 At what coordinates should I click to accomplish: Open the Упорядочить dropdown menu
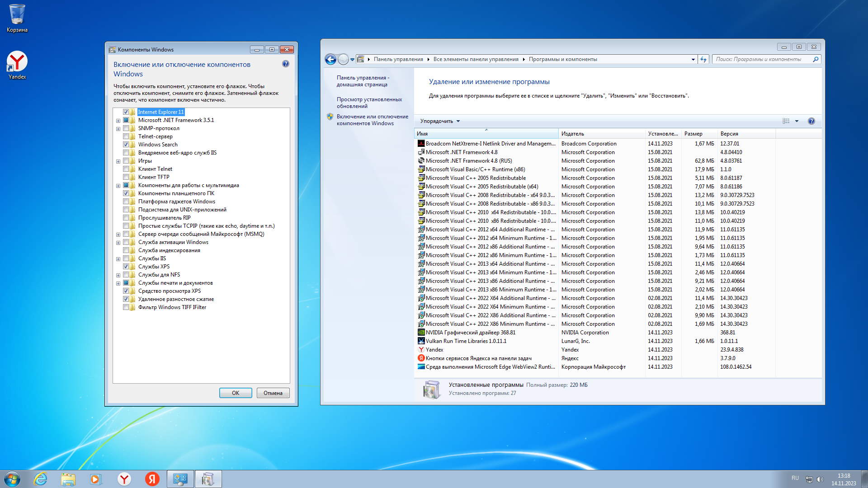[439, 121]
